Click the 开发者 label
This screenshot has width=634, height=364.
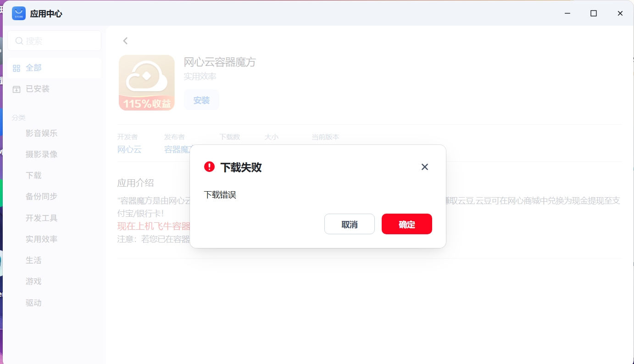coord(128,137)
